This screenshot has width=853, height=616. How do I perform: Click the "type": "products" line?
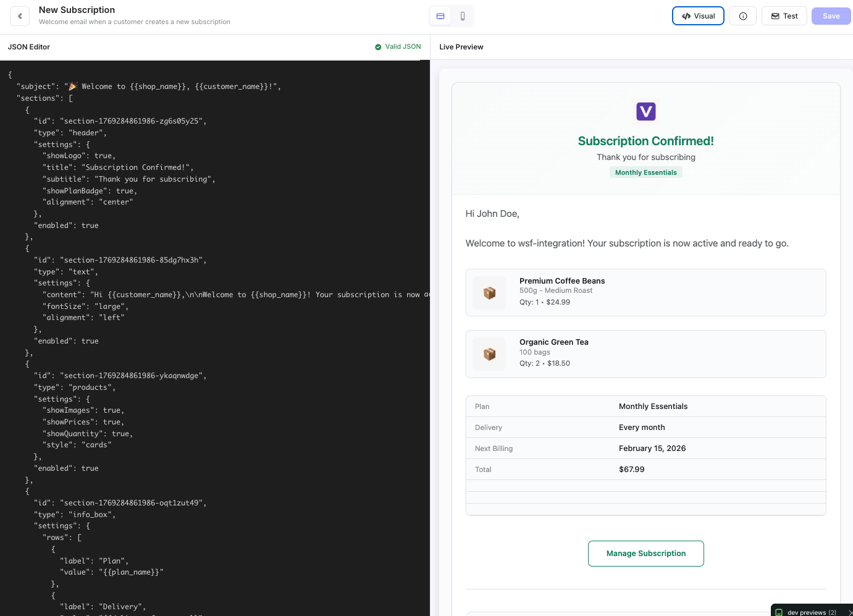[75, 387]
